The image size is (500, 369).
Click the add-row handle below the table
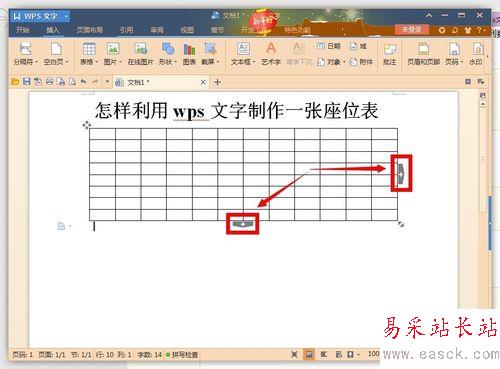click(243, 224)
